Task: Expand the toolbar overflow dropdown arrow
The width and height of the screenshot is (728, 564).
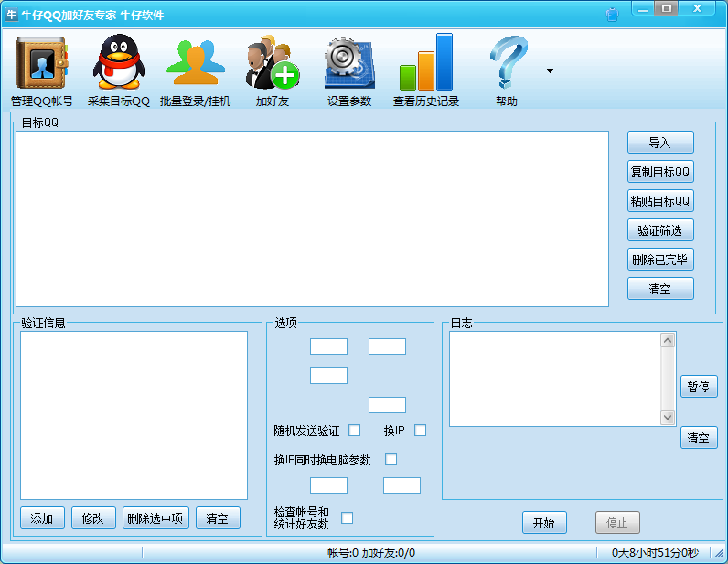Action: [550, 71]
